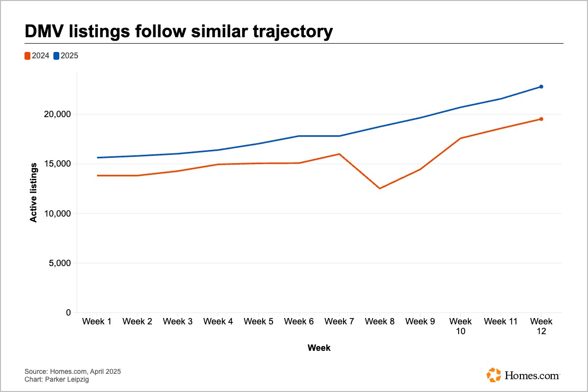Click the Week 12 axis label

(x=541, y=326)
